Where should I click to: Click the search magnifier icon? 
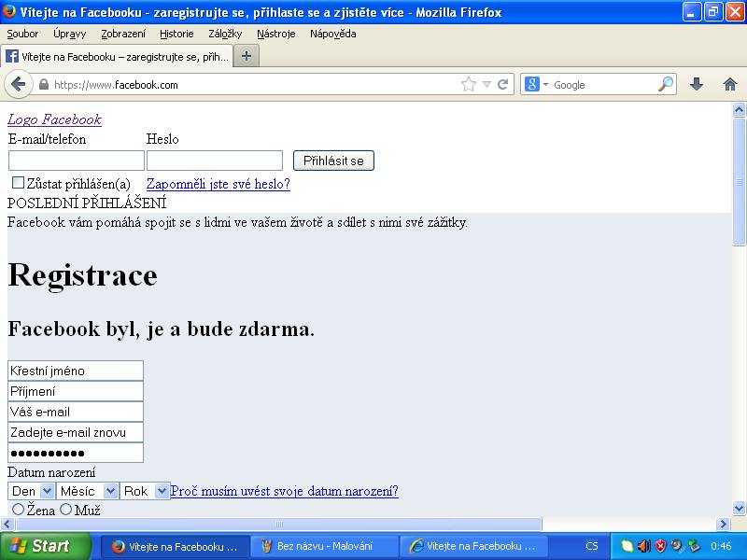point(666,84)
